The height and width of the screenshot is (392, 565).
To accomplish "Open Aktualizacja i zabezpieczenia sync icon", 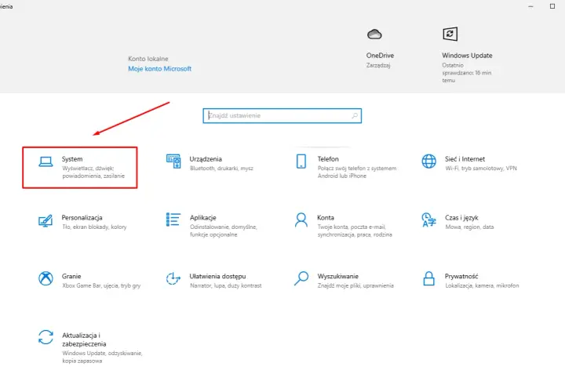I will (x=46, y=337).
